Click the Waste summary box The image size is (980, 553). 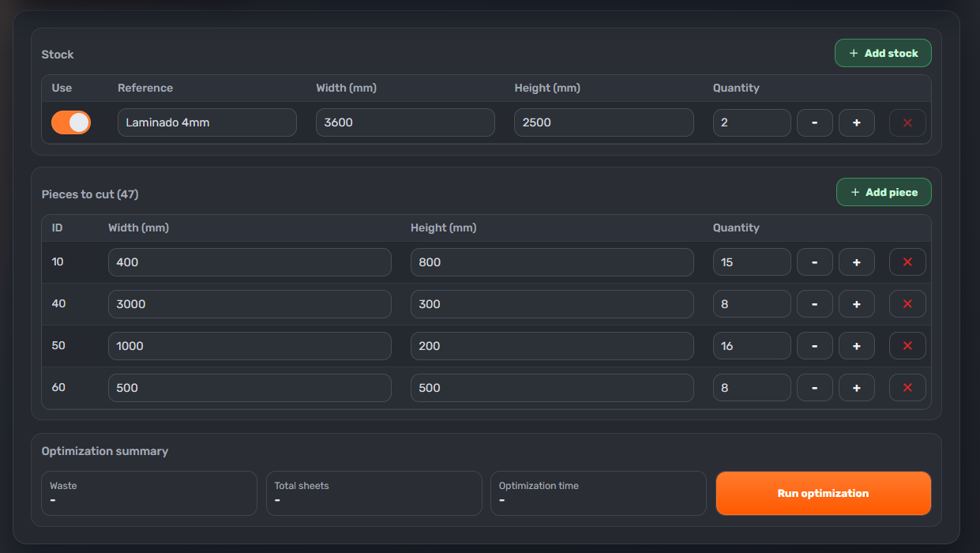148,493
